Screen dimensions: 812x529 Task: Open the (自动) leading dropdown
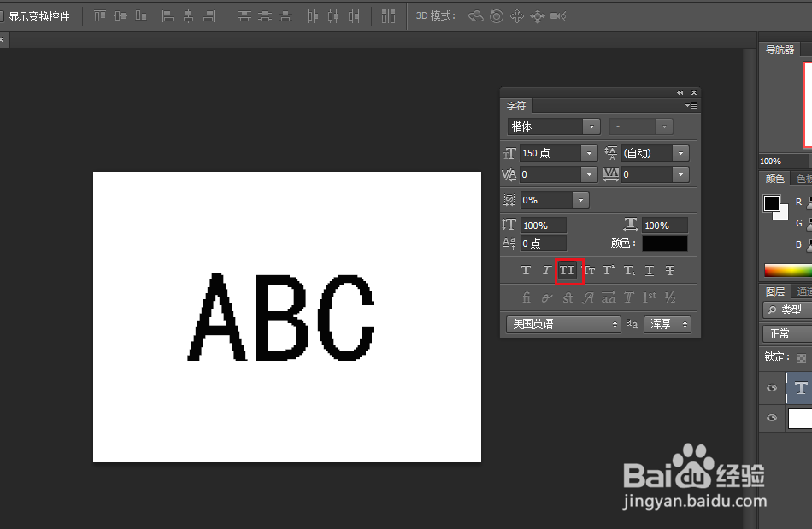tap(680, 153)
